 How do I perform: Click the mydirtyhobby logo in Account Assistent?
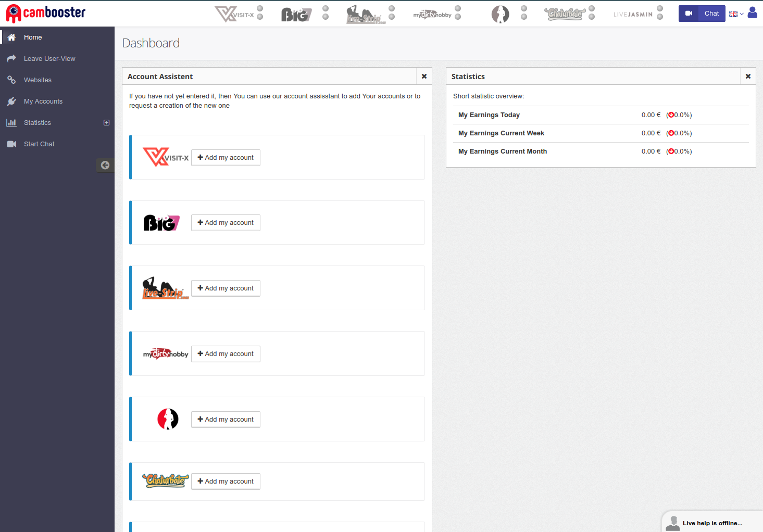coord(166,354)
